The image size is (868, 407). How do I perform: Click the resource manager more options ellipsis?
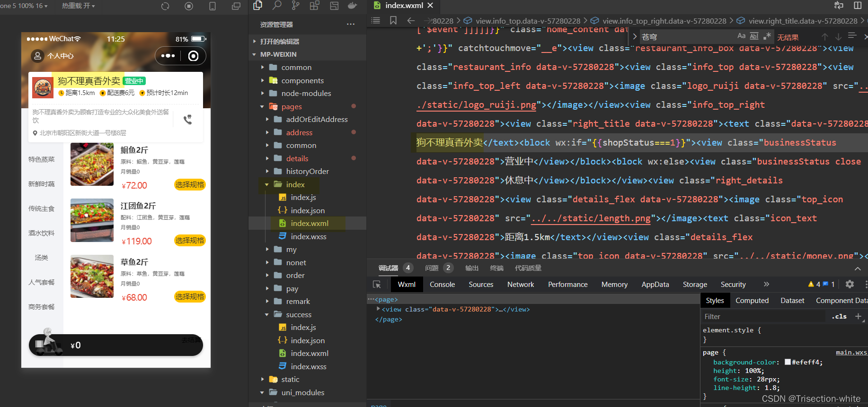[x=351, y=24]
